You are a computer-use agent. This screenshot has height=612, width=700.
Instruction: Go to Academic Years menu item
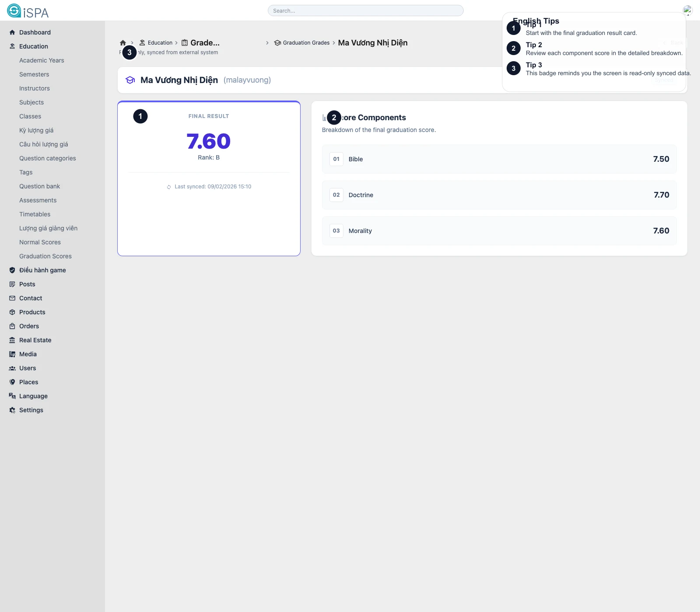(x=42, y=60)
